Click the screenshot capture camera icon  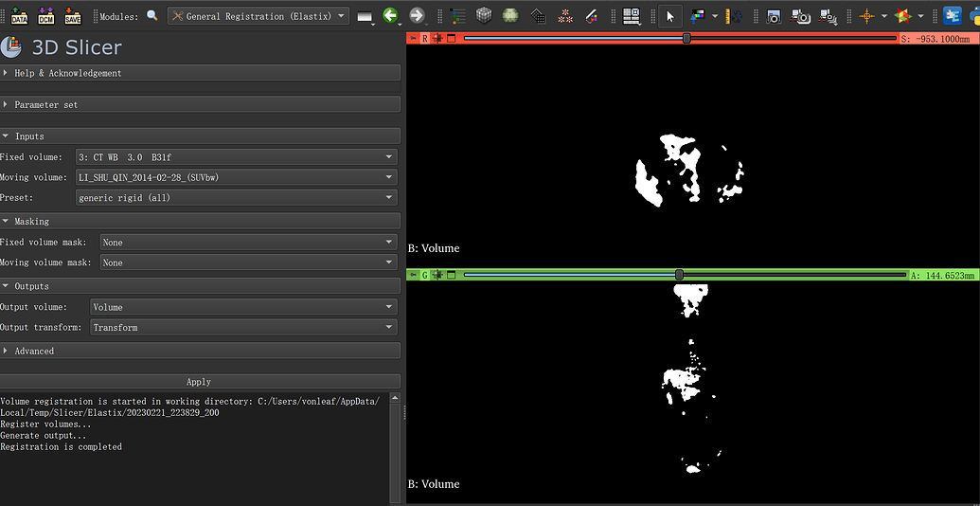[x=775, y=16]
